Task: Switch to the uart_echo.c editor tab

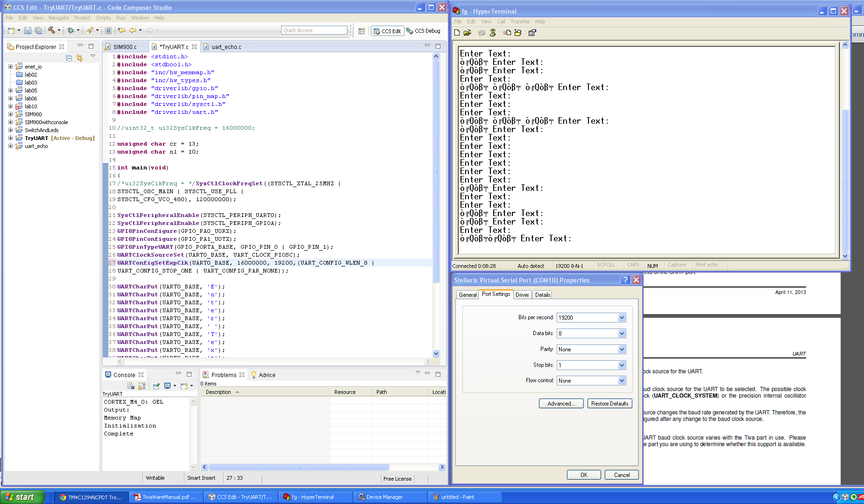Action: click(226, 47)
